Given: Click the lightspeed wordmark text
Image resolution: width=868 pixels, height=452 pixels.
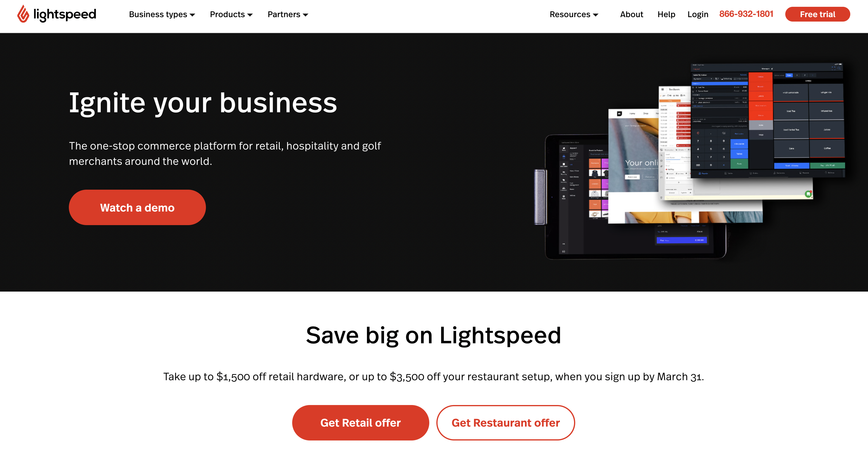Looking at the screenshot, I should tap(65, 14).
